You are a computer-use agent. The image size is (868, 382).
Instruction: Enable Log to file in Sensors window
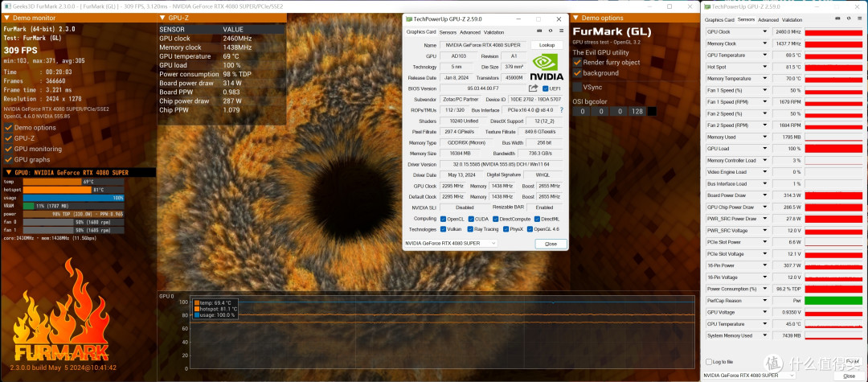tap(709, 362)
